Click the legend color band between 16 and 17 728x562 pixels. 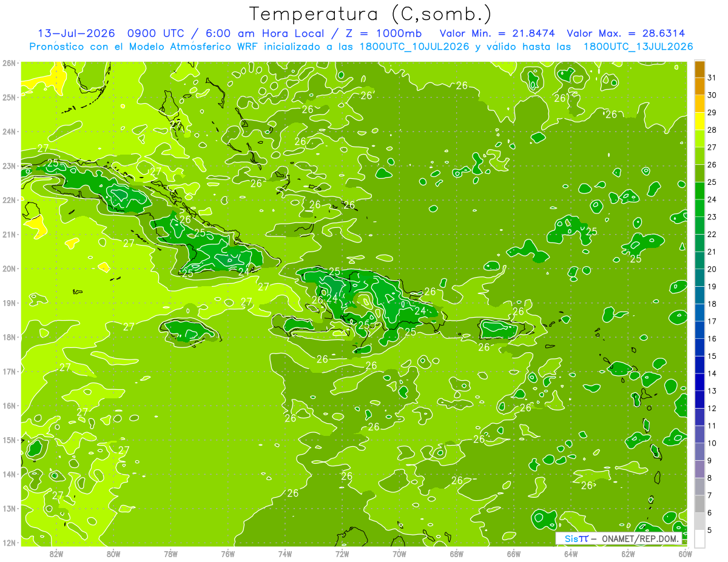[x=699, y=330]
